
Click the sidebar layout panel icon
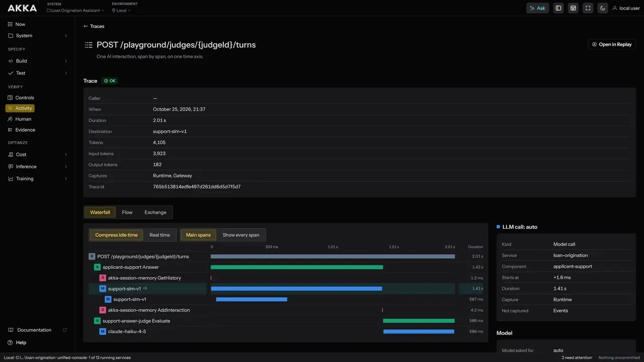click(558, 8)
